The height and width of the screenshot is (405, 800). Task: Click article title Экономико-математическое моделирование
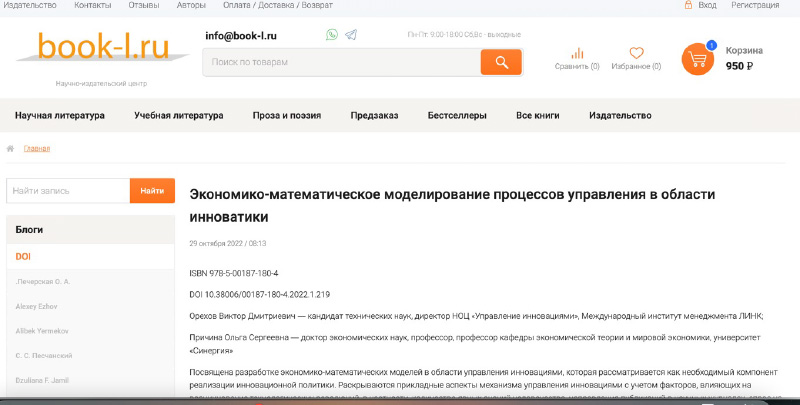452,206
